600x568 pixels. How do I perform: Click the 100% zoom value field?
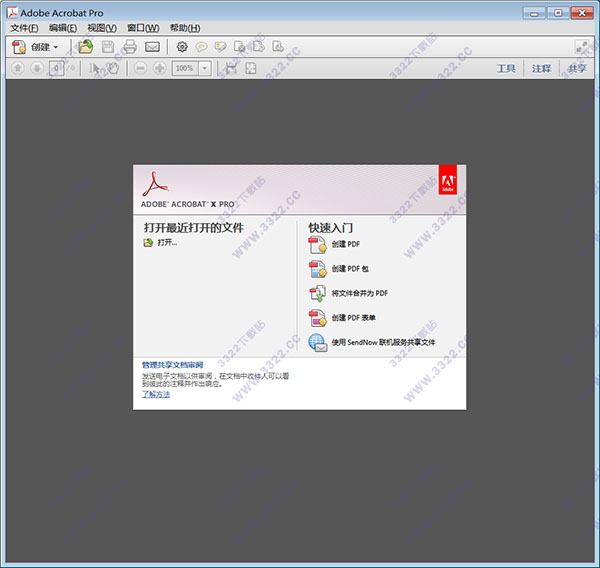(x=185, y=69)
